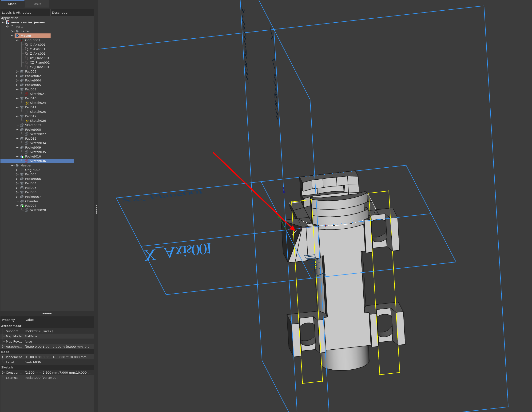The width and height of the screenshot is (532, 412).
Task: Click the Pad007 tip icon under Header
Action: click(x=22, y=206)
